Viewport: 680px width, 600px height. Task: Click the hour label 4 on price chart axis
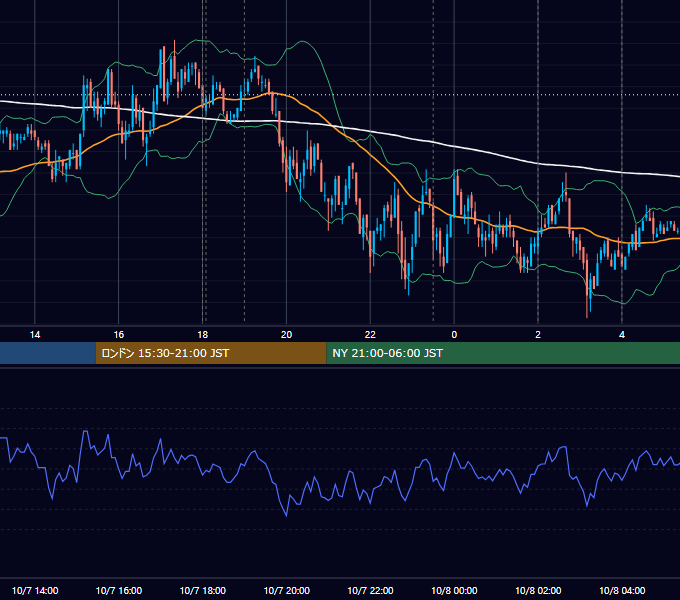coord(622,335)
